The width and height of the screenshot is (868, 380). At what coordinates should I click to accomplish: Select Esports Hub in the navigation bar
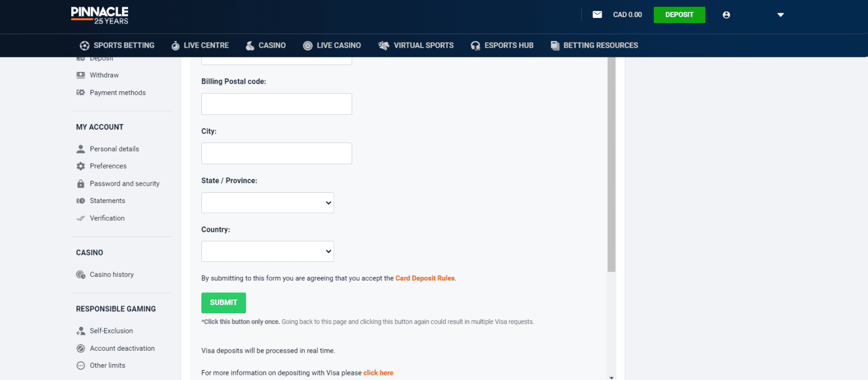click(x=502, y=46)
